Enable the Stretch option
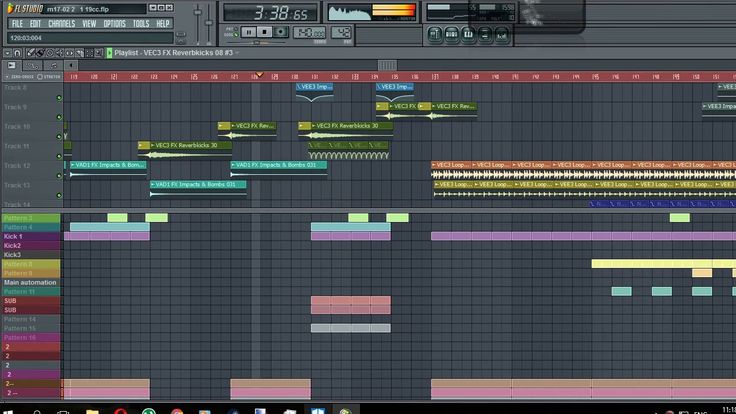Viewport: 736px width, 414px height. (48, 77)
